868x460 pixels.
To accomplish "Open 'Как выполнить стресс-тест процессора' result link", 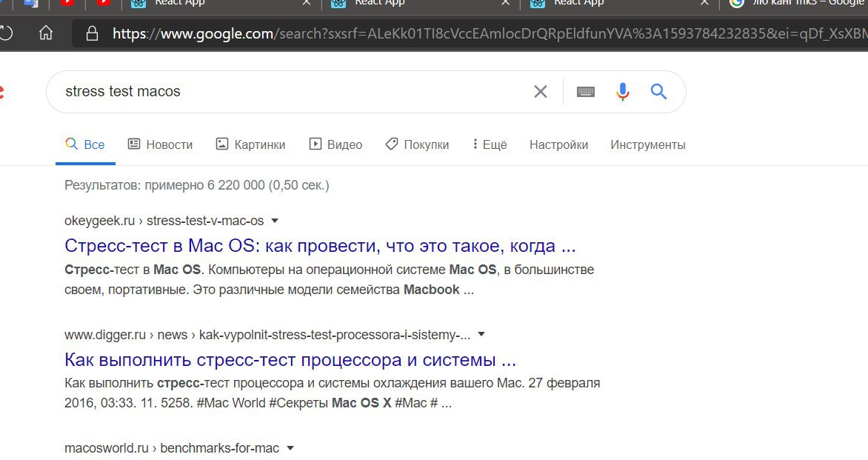I will [290, 360].
